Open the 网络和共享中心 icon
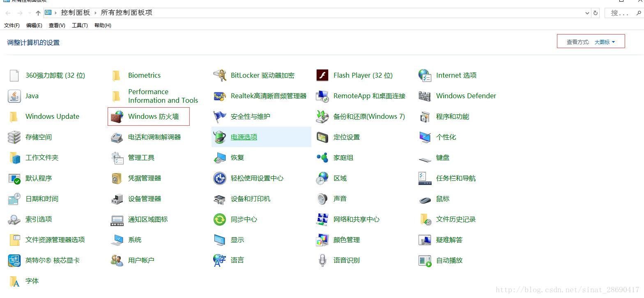This screenshot has height=298, width=644. (x=322, y=219)
